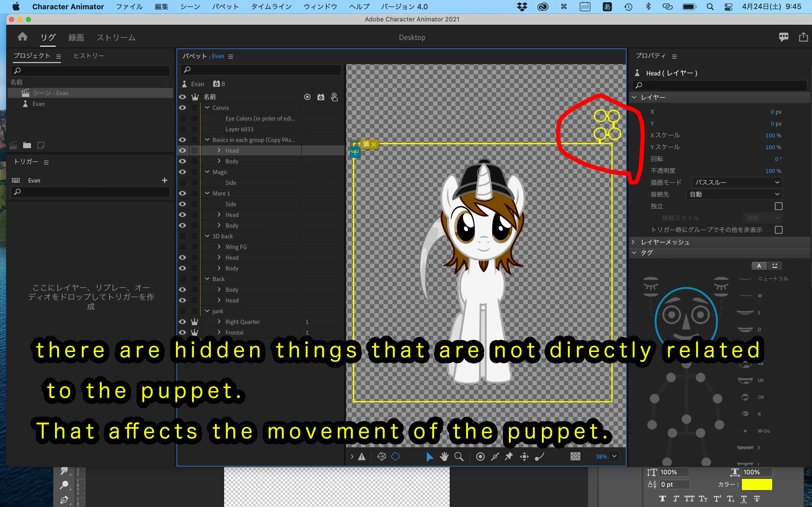This screenshot has width=812, height=507.
Task: Hide the Canvis layer with eye icon
Action: (182, 108)
